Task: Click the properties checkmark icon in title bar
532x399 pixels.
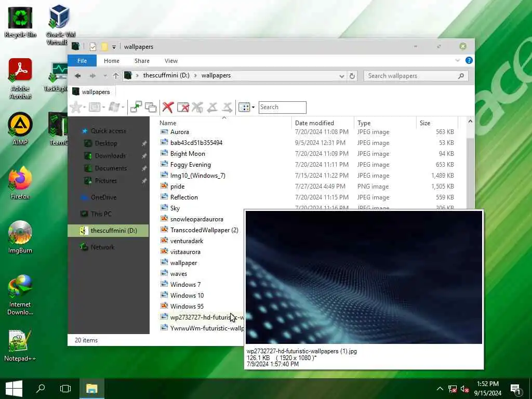Action: (92, 47)
